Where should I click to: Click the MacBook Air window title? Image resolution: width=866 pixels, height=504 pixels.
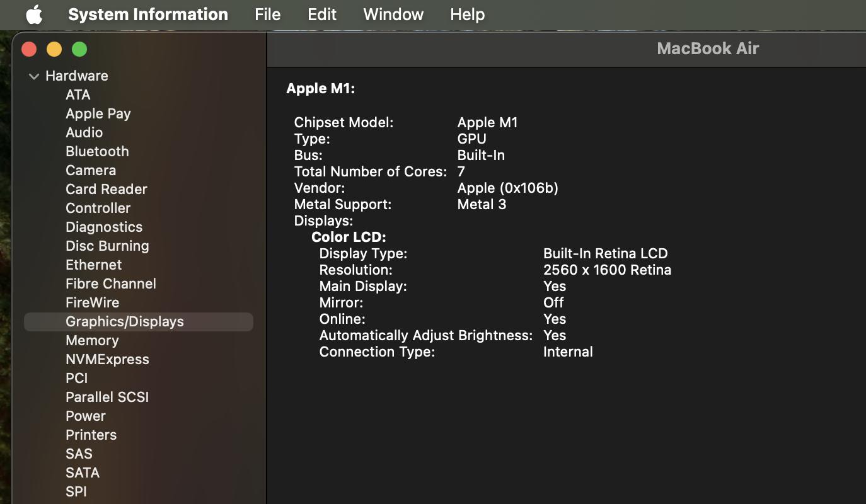[x=708, y=49]
